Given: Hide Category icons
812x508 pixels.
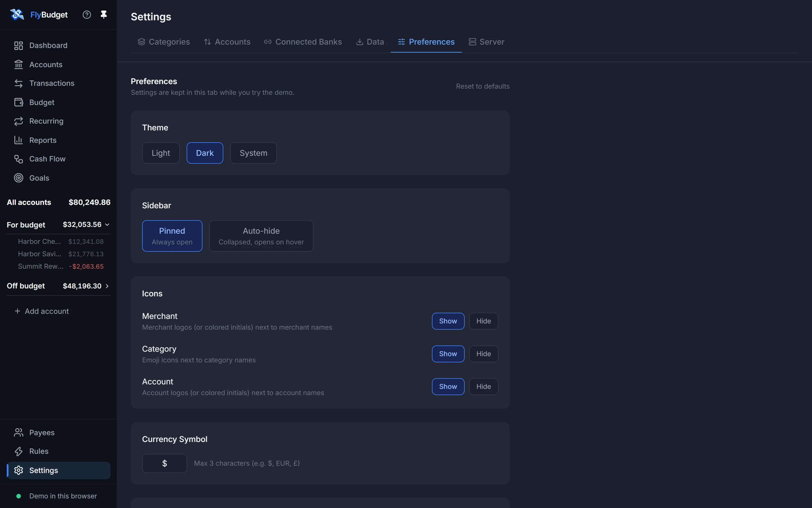Looking at the screenshot, I should 484,354.
